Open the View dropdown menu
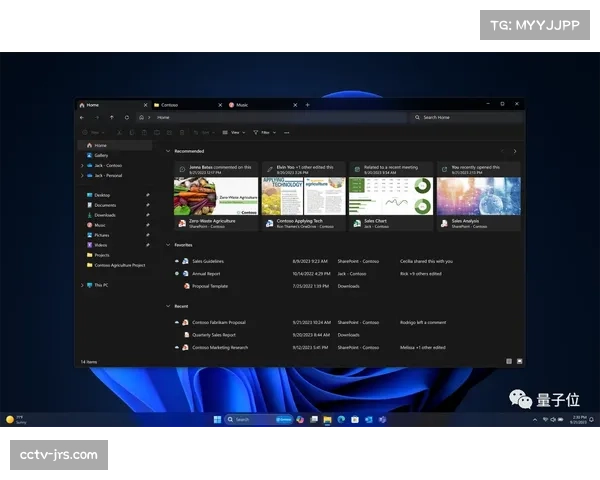Screen dimensions: 600x480 [x=236, y=132]
